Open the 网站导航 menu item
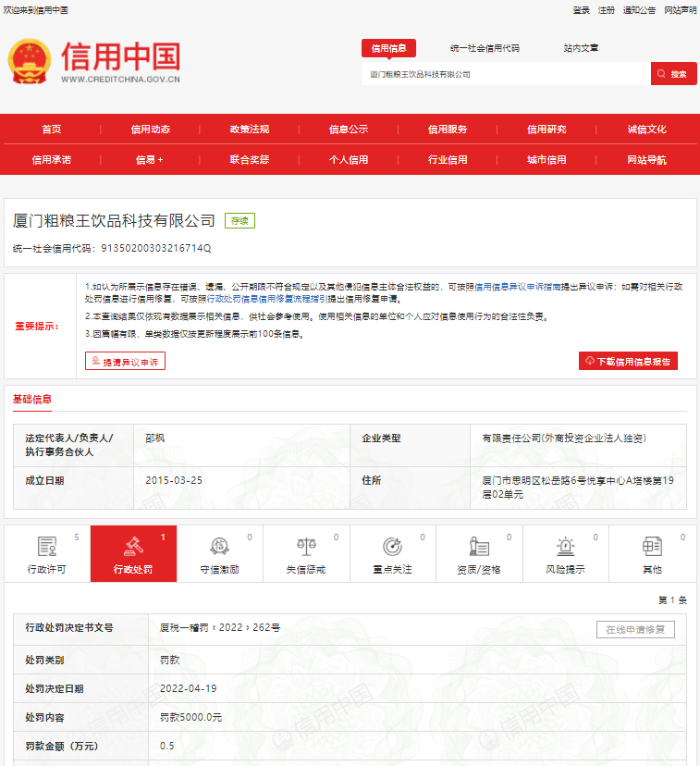Screen dimensions: 700x766 646,160
